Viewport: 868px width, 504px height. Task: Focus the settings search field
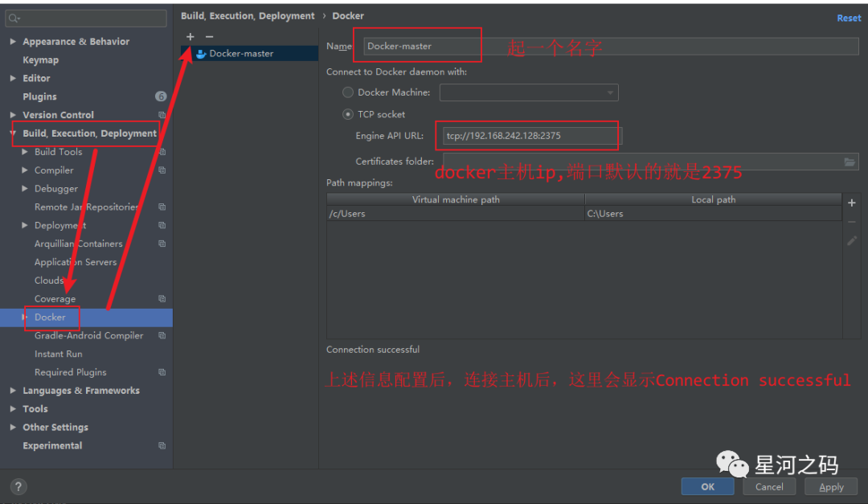(x=86, y=18)
